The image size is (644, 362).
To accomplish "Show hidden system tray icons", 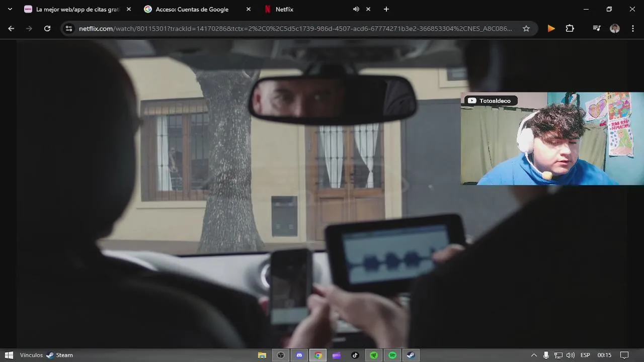I will [x=534, y=355].
